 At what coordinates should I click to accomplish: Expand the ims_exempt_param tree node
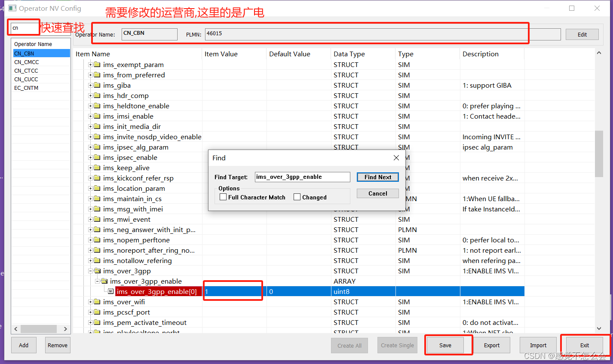[90, 64]
